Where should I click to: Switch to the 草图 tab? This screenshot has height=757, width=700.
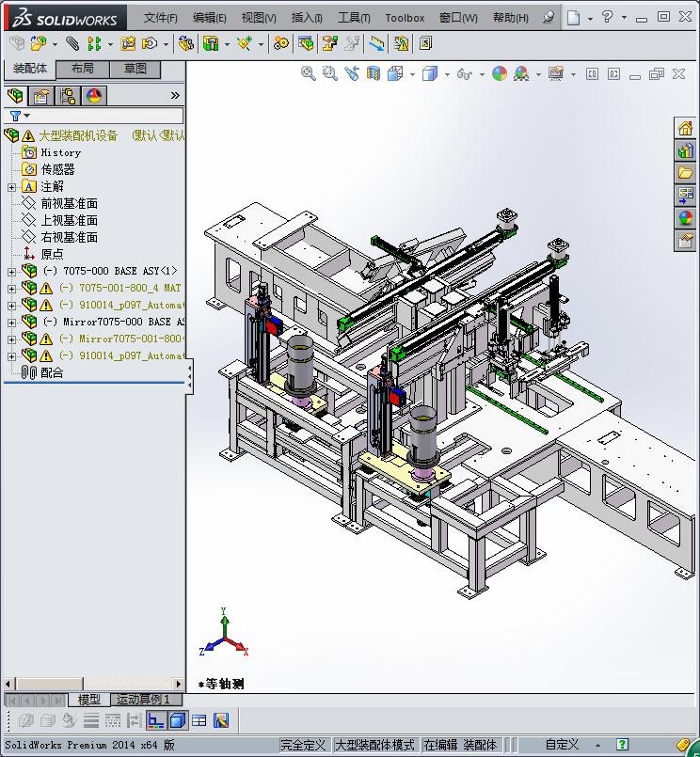(135, 69)
